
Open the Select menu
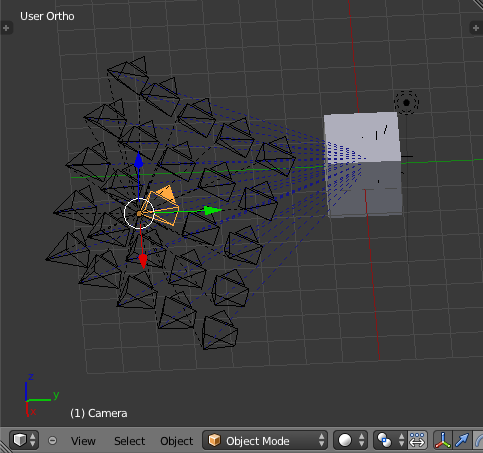[129, 441]
